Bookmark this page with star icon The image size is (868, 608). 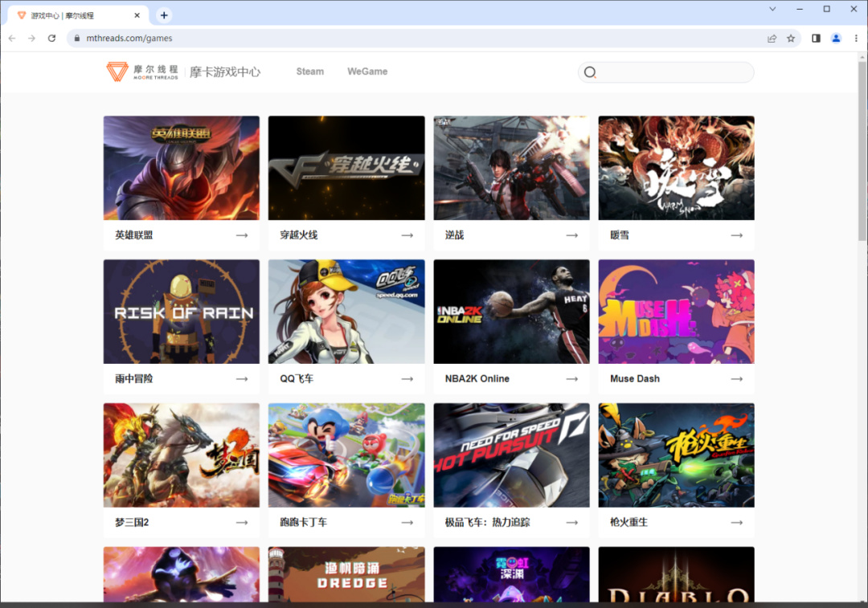791,39
